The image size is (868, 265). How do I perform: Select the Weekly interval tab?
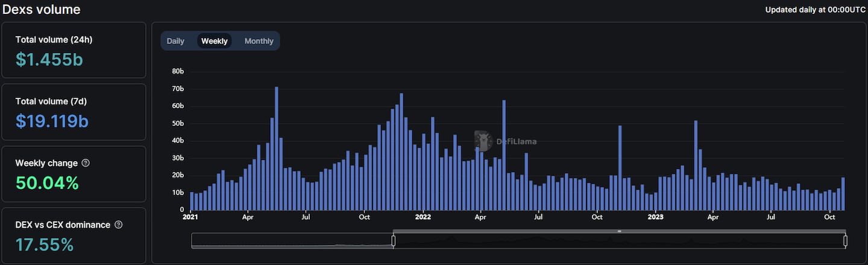(x=214, y=41)
